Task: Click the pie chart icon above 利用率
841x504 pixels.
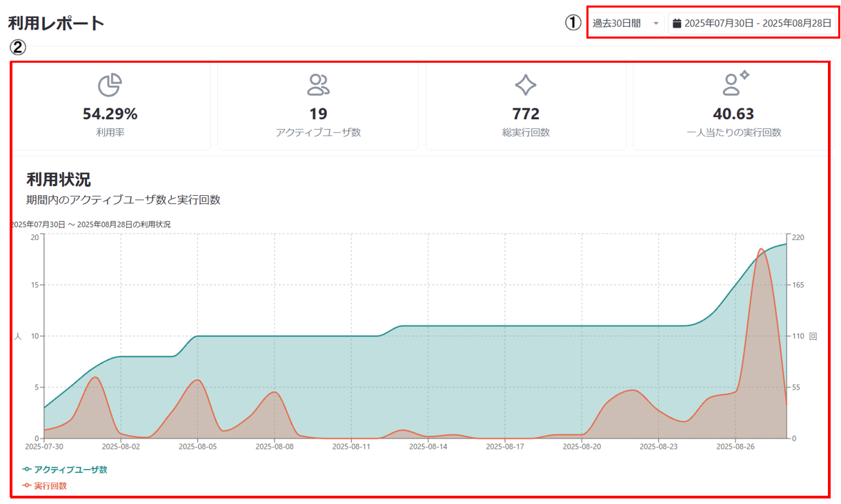Action: [x=110, y=85]
